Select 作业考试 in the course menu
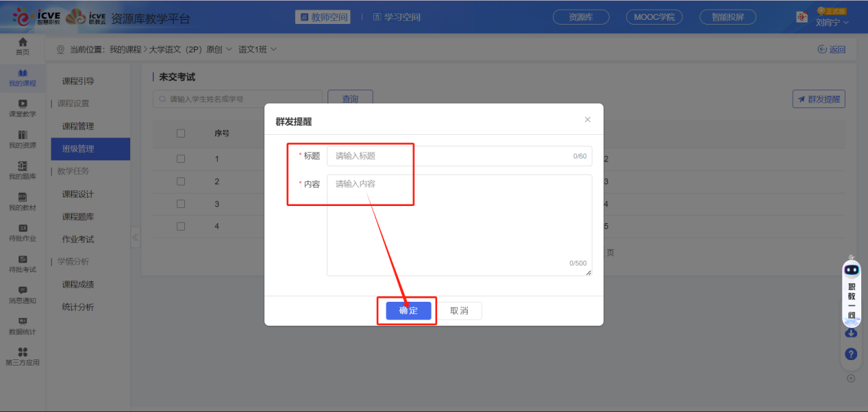Image resolution: width=868 pixels, height=412 pixels. point(78,240)
